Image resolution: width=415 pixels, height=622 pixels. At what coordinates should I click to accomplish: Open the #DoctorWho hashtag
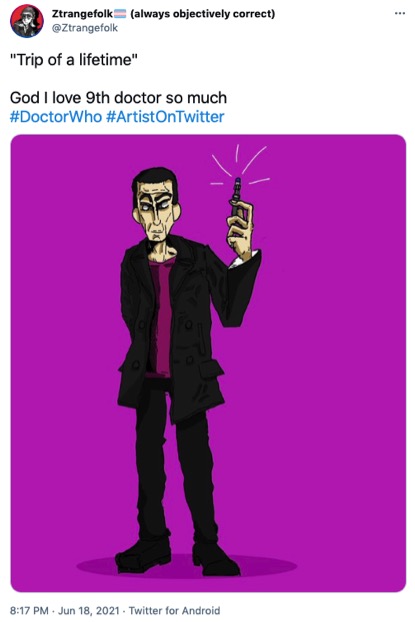tap(56, 117)
